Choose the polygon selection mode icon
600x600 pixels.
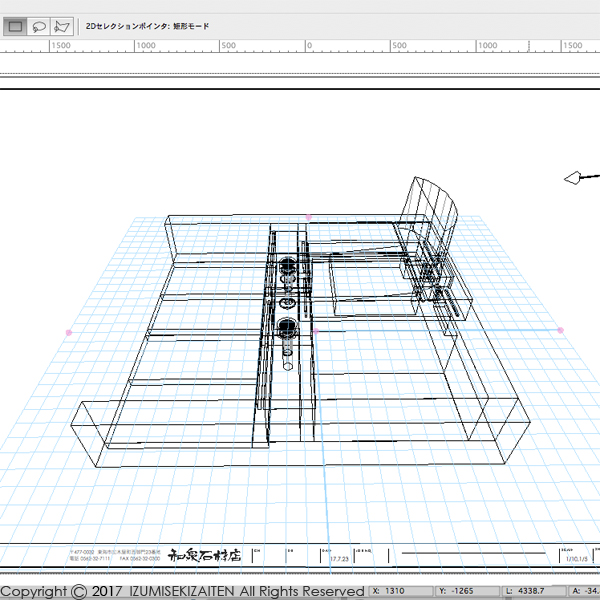pyautogui.click(x=62, y=26)
